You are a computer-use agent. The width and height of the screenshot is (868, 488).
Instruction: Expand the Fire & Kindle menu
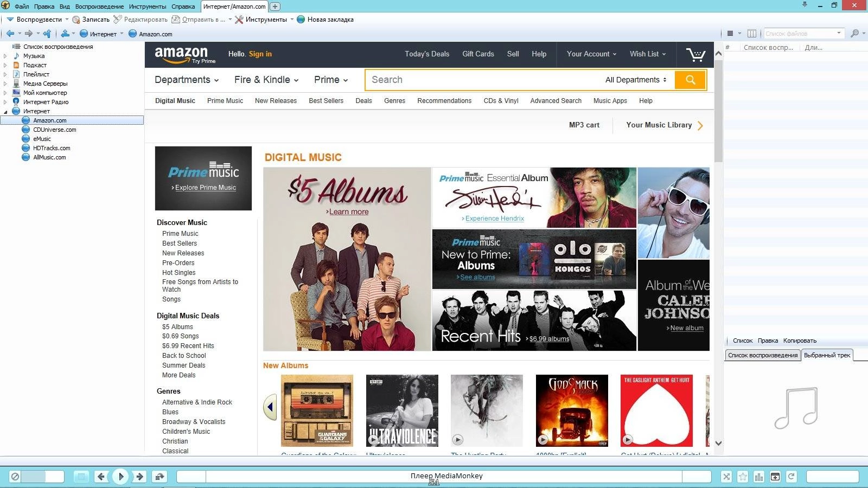coord(266,80)
